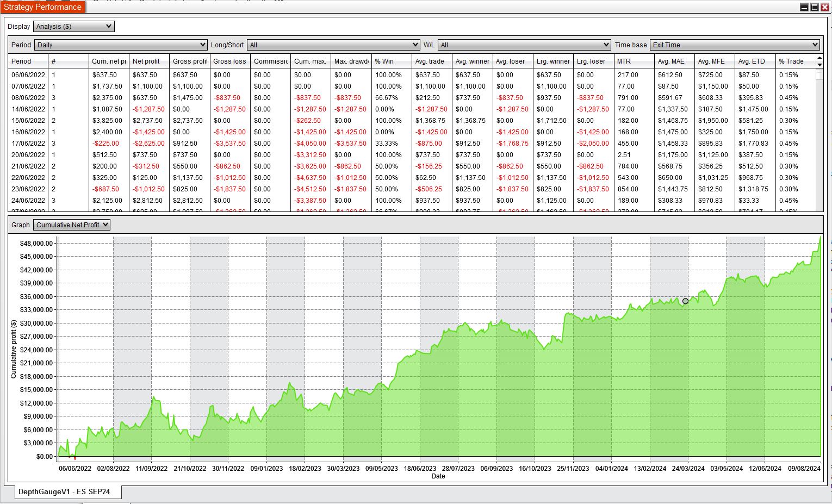Select the circular data marker on the equity curve
Image resolution: width=832 pixels, height=504 pixels.
(x=685, y=301)
